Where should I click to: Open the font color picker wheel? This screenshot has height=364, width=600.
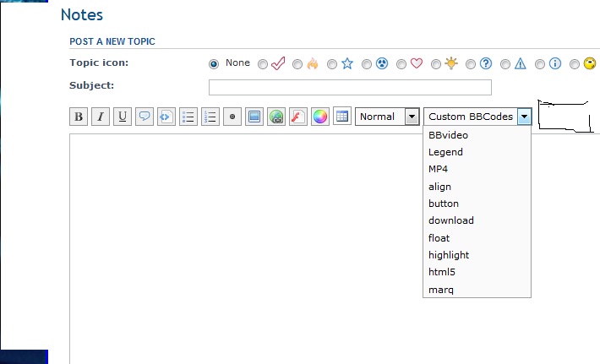[320, 117]
